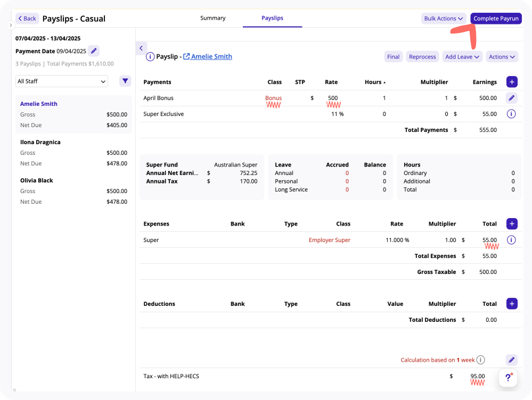Open the Bulk Actions dropdown
This screenshot has height=400, width=532.
click(x=444, y=19)
